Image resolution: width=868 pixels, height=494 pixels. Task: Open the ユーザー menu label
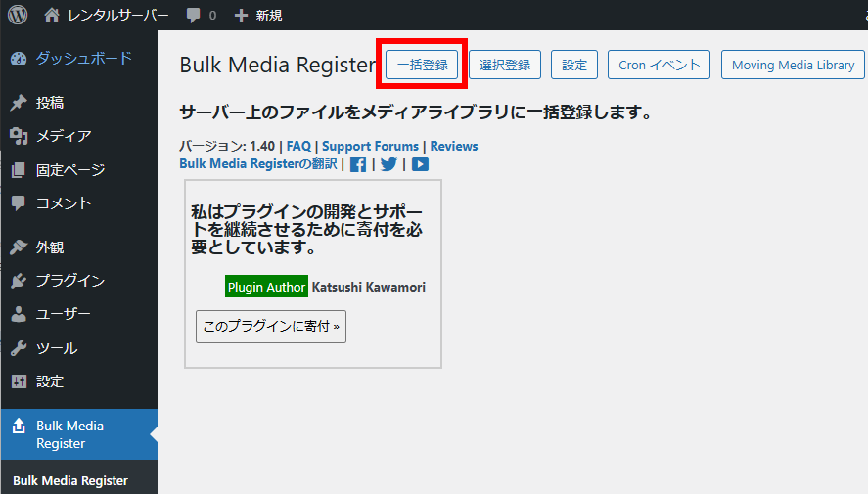point(63,314)
